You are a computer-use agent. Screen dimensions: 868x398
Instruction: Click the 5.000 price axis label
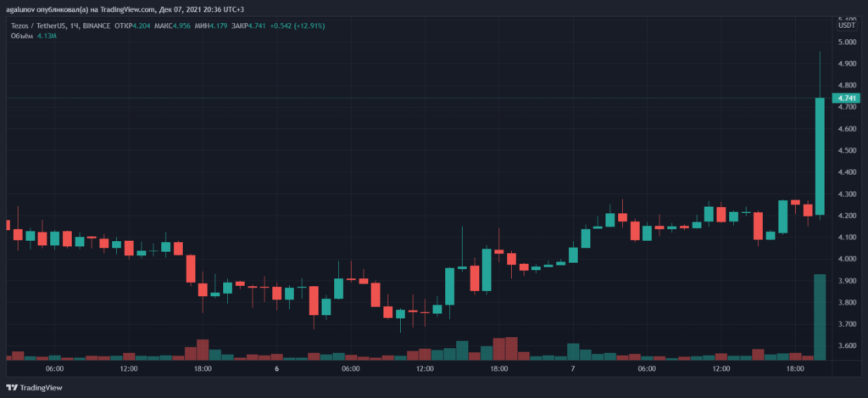pyautogui.click(x=847, y=42)
